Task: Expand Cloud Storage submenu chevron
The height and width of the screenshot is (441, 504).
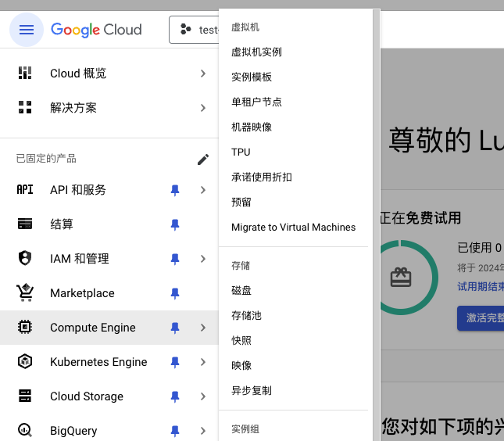Action: 203,396
